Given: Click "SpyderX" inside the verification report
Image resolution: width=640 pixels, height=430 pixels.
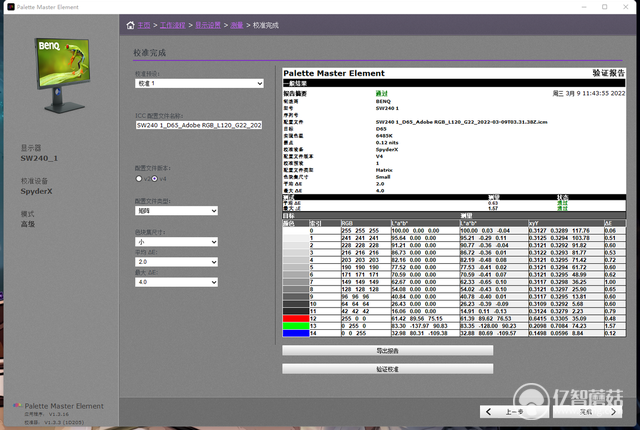Looking at the screenshot, I should click(387, 150).
